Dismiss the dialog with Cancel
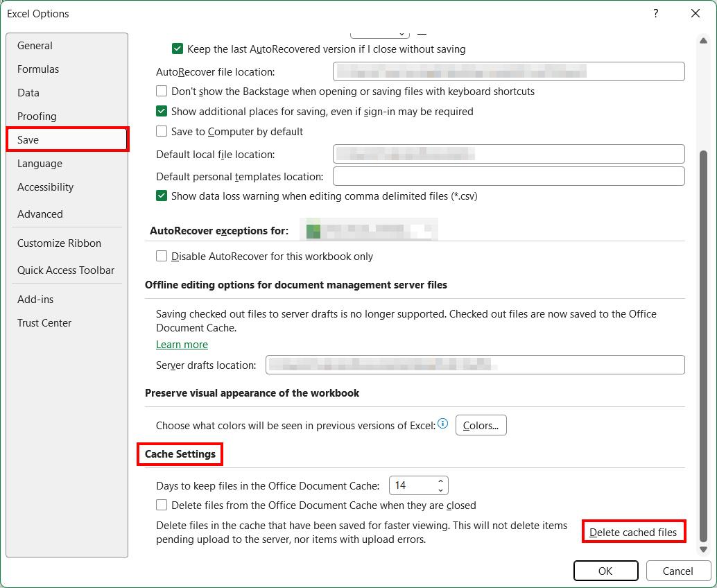 click(677, 571)
